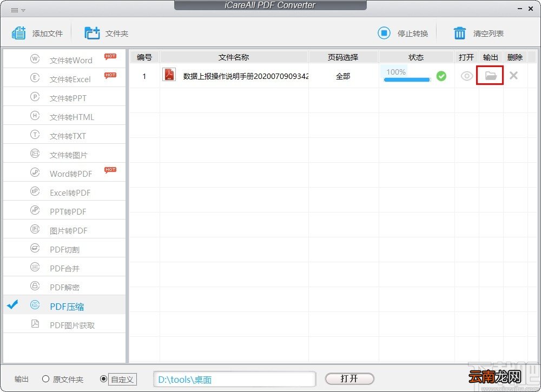Click the 全部 page selection cell
Image resolution: width=541 pixels, height=392 pixels.
[x=343, y=76]
